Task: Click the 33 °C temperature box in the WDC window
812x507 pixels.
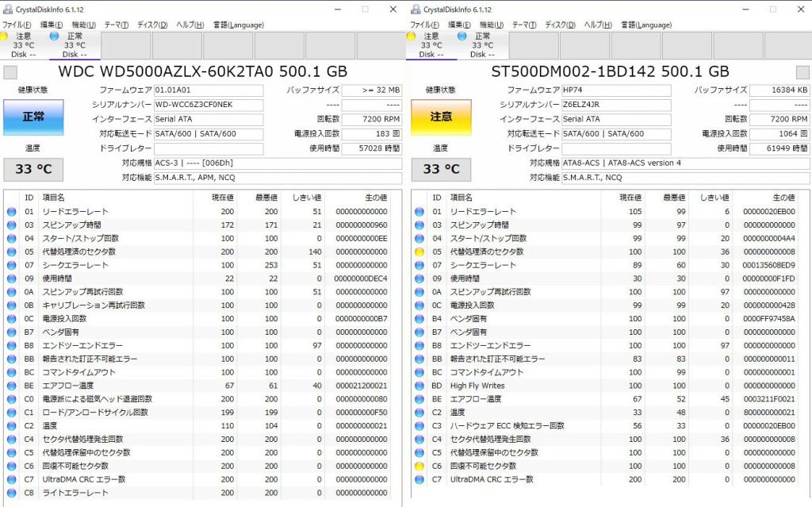Action: (x=33, y=169)
